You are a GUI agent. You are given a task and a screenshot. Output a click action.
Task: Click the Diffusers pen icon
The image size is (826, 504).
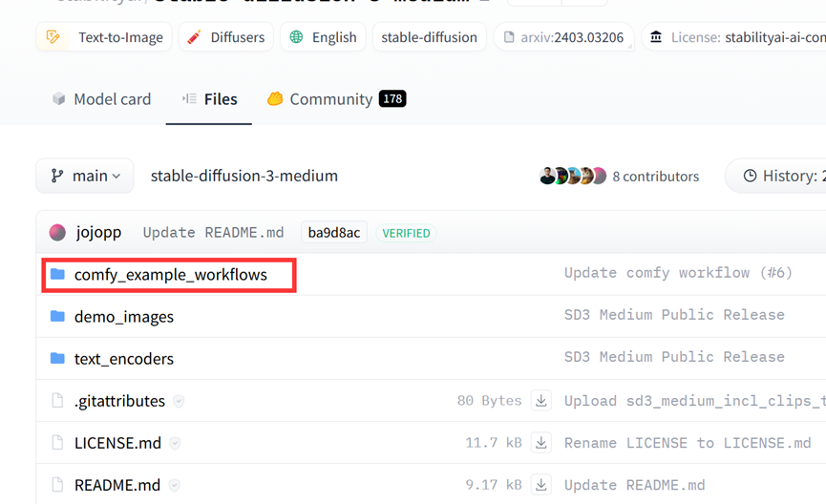[x=195, y=37]
